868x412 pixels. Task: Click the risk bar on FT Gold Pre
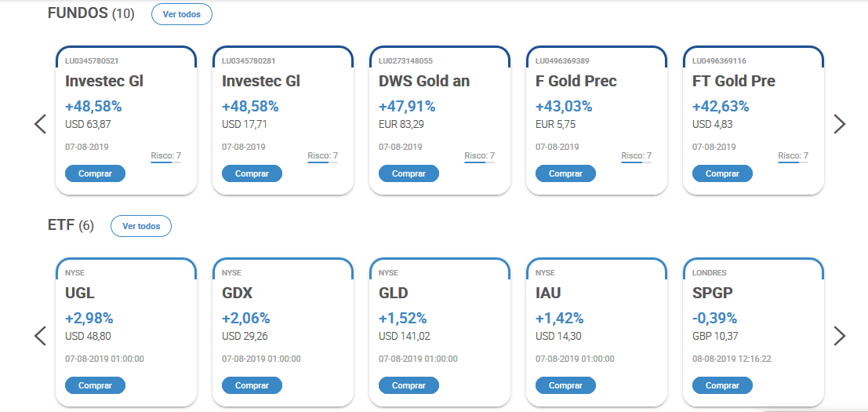point(793,162)
